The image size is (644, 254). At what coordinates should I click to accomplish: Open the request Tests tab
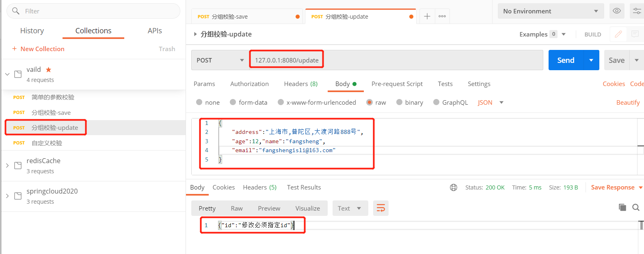[x=445, y=84]
